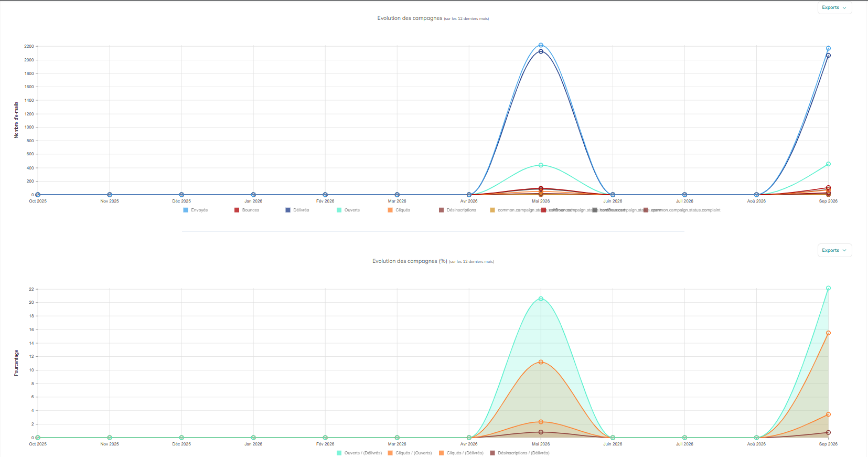Toggle the Cliqués legend series

(399, 210)
